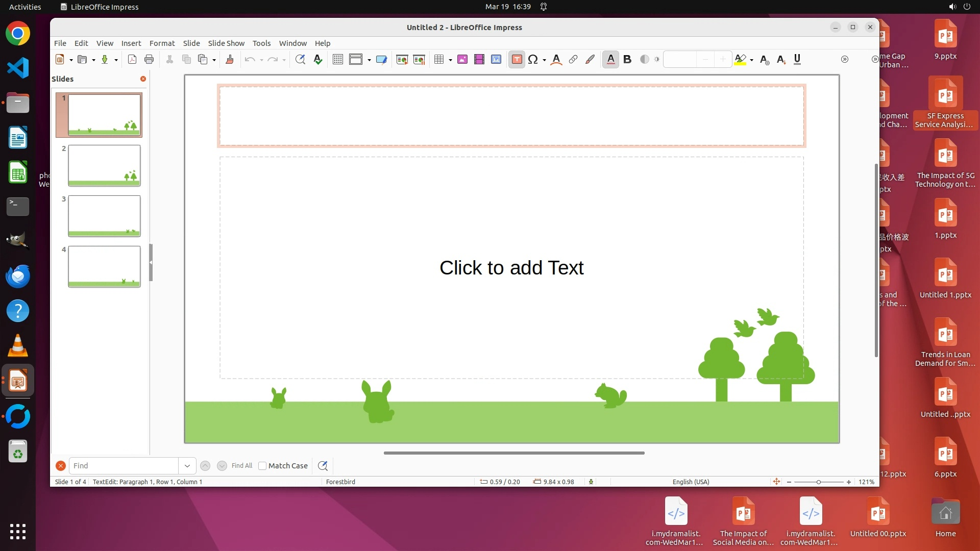Run the spelling check tool
980x551 pixels.
[x=318, y=60]
